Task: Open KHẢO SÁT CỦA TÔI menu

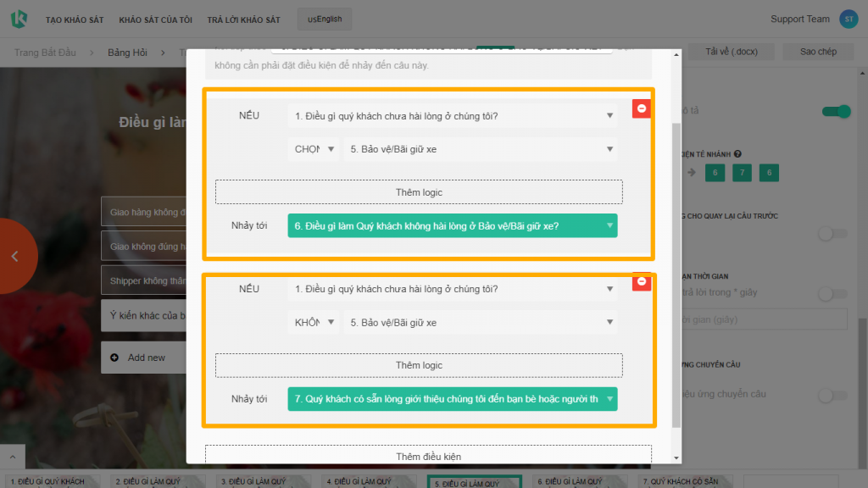Action: [156, 20]
